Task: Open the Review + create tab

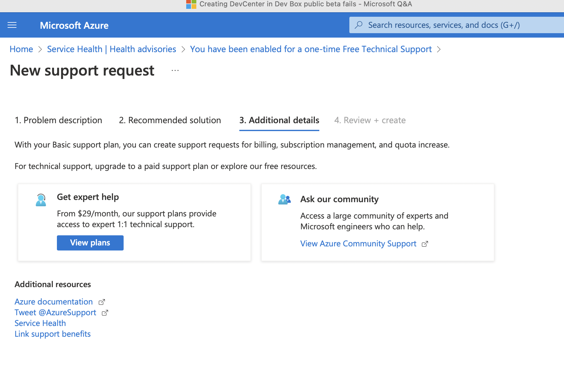Action: (370, 120)
